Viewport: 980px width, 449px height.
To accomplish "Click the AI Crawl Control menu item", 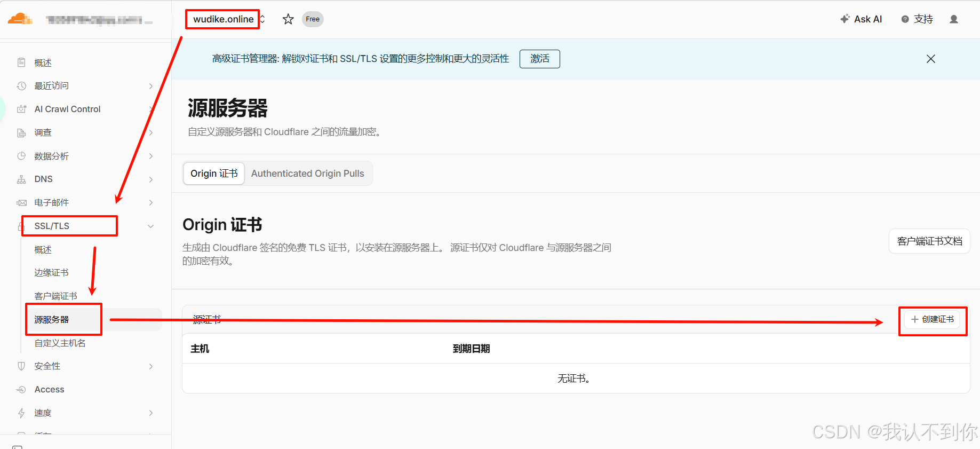I will pos(68,109).
